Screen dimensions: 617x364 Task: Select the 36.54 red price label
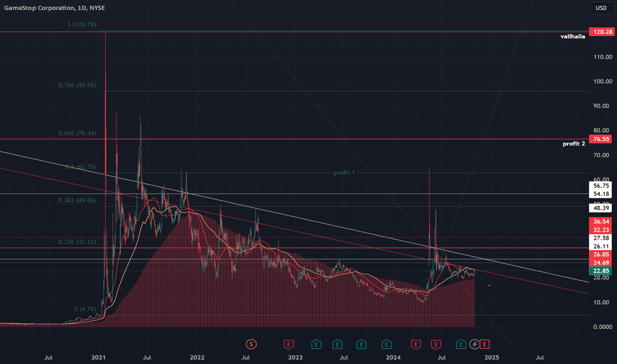click(x=600, y=222)
